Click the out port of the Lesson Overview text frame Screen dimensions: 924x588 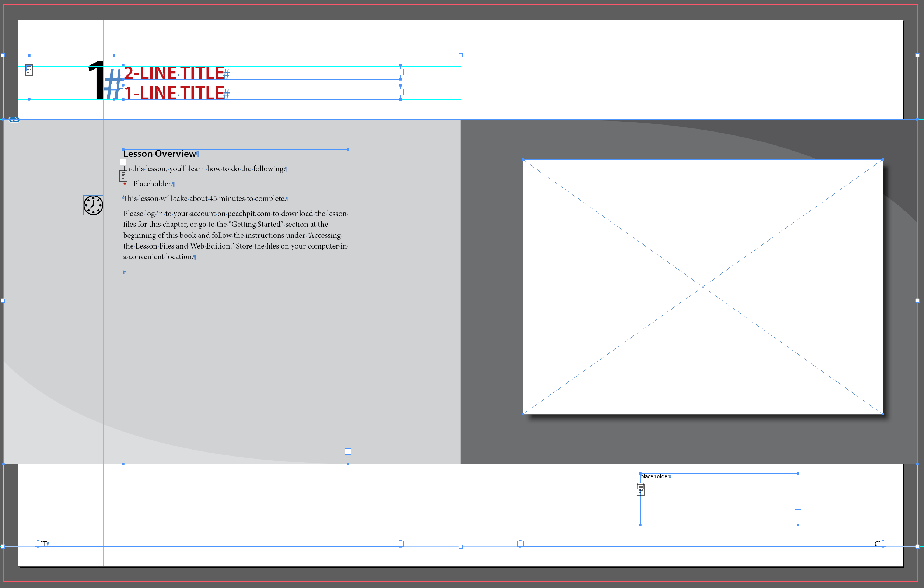(348, 452)
